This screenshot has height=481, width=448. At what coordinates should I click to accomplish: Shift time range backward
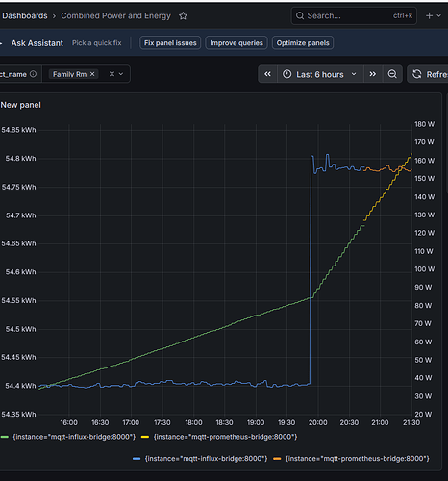point(267,74)
